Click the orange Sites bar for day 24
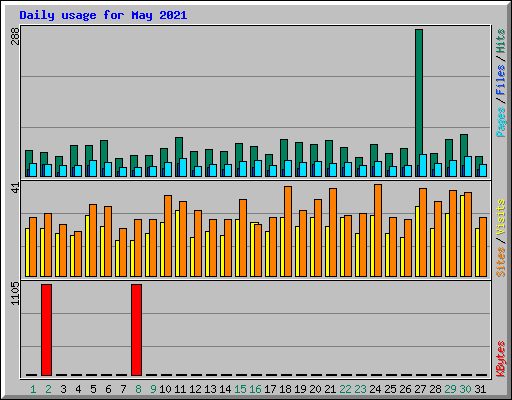The height and width of the screenshot is (400, 512). (x=378, y=230)
